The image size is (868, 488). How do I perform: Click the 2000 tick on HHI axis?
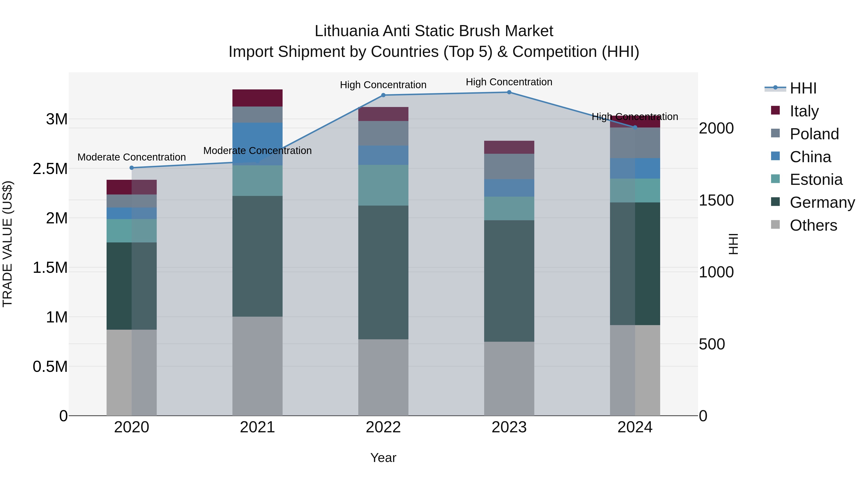tap(716, 128)
